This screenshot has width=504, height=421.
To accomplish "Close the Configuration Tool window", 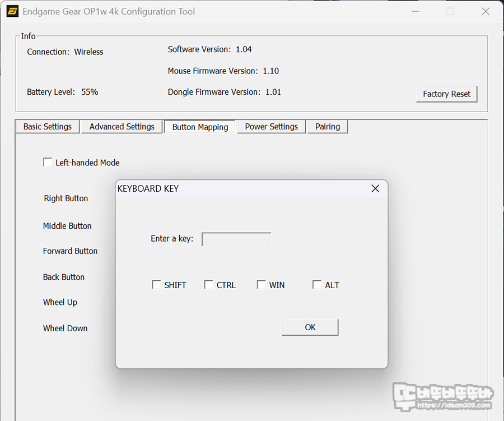I will 486,12.
